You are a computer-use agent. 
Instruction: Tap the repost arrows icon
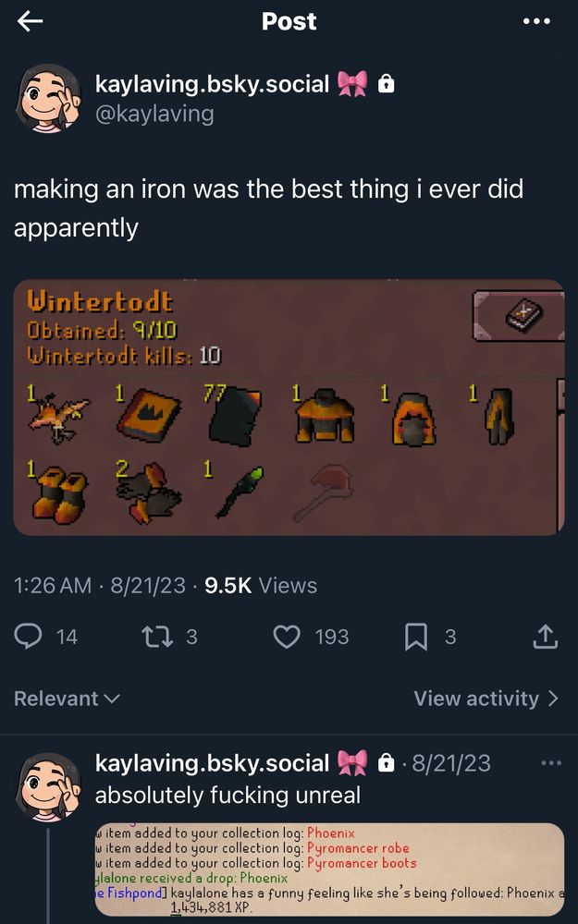155,637
